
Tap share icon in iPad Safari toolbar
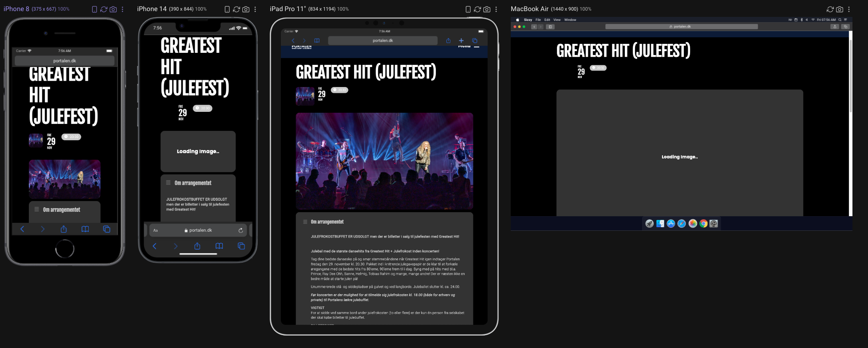(x=448, y=40)
